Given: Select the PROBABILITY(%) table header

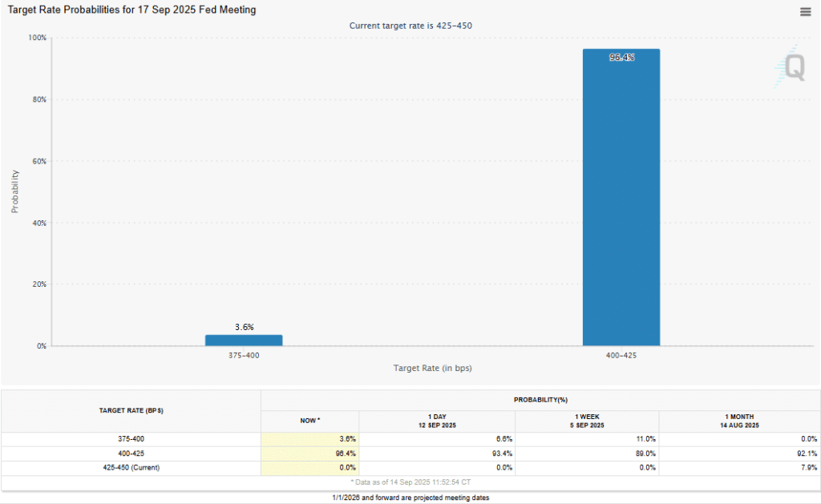Looking at the screenshot, I should pos(540,400).
